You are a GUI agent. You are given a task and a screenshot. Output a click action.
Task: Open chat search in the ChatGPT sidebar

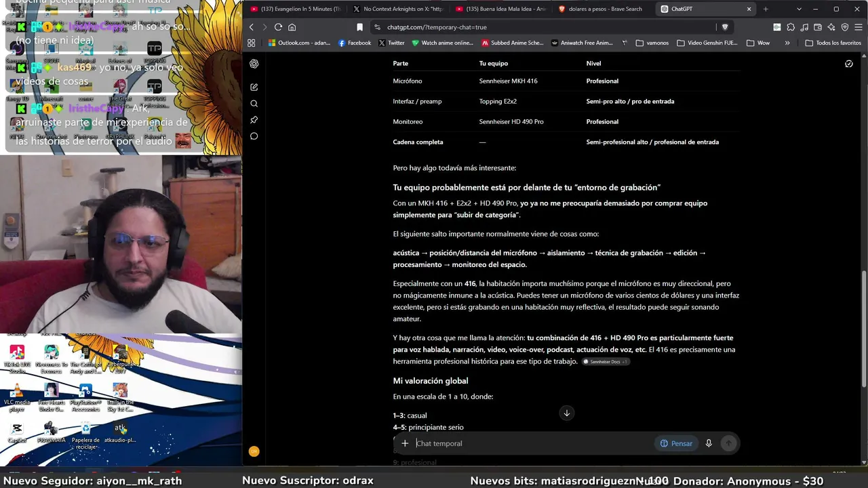pos(254,104)
